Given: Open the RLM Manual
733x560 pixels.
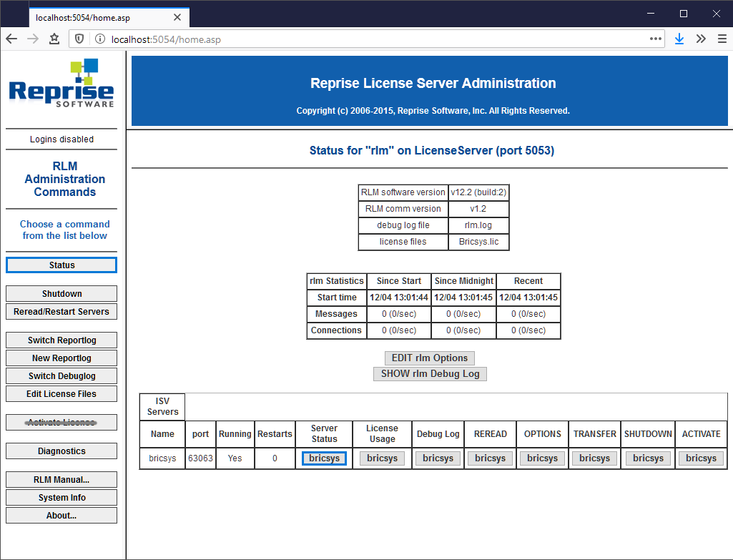Looking at the screenshot, I should pyautogui.click(x=62, y=480).
